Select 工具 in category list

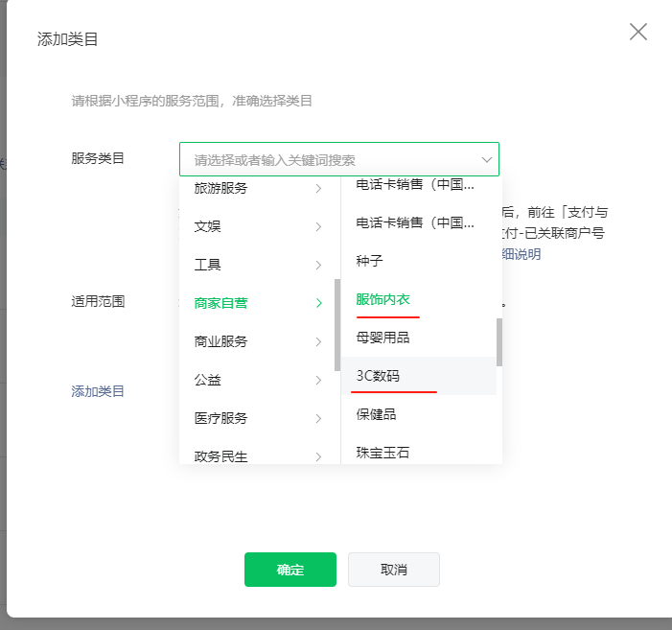pos(208,265)
